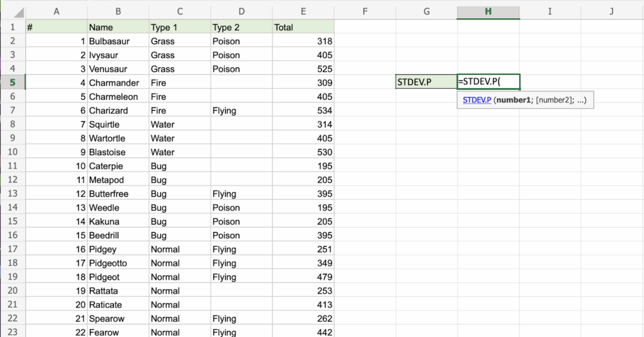Select row 23 header
Image resolution: width=644 pixels, height=337 pixels.
(x=12, y=332)
